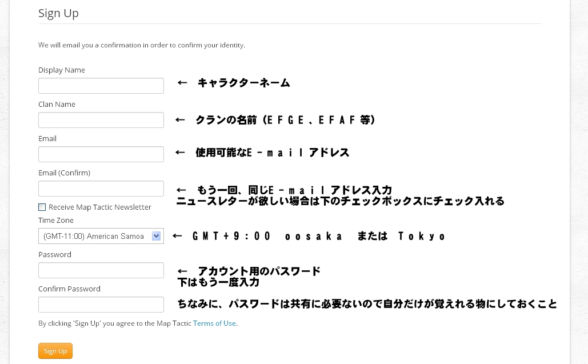The image size is (588, 364).
Task: Focus the first Email input field
Action: (101, 154)
